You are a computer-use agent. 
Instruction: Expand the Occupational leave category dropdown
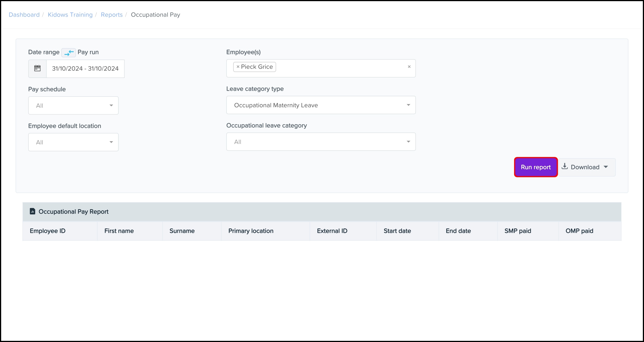(321, 142)
